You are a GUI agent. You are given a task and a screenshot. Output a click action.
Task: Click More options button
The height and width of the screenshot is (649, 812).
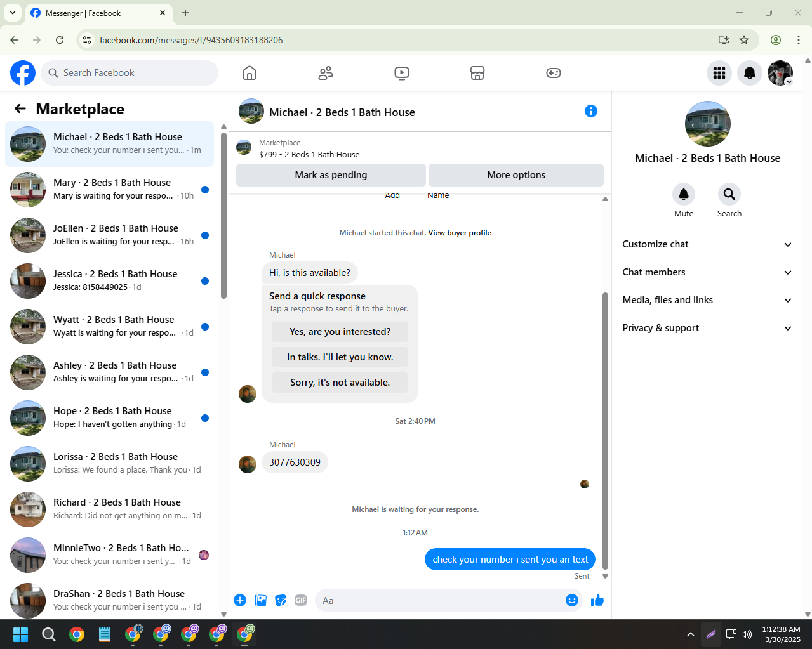click(516, 175)
